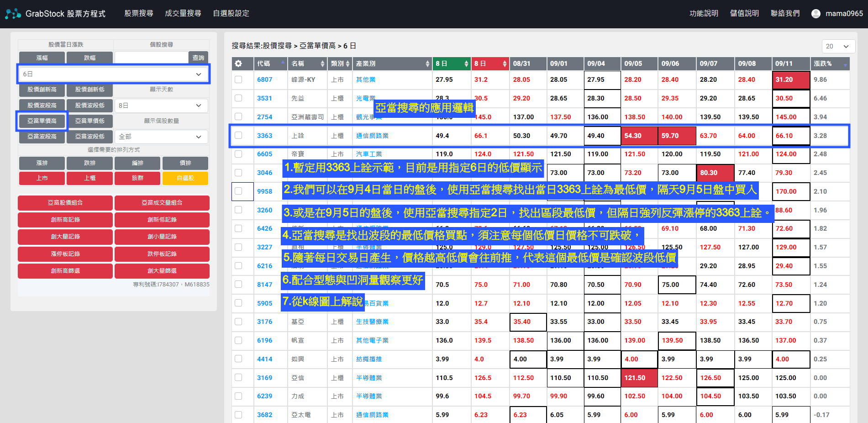
Task: Sort by 產業別 column arrows
Action: 427,63
